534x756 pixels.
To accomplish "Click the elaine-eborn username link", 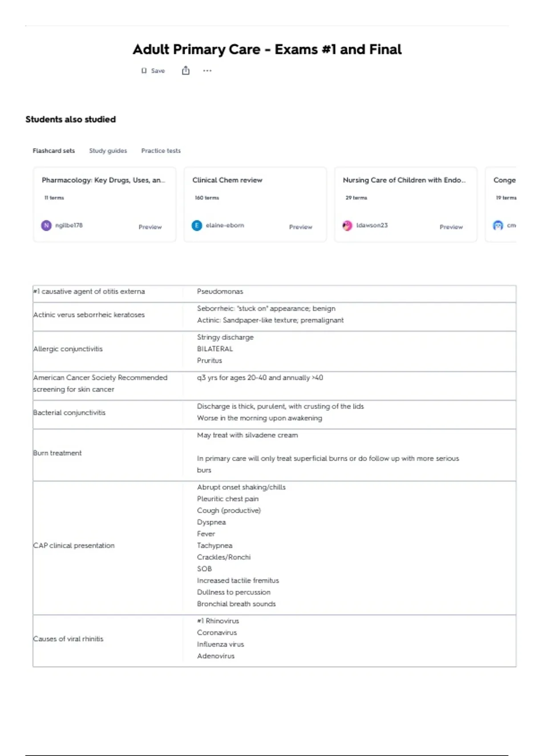I will [225, 225].
